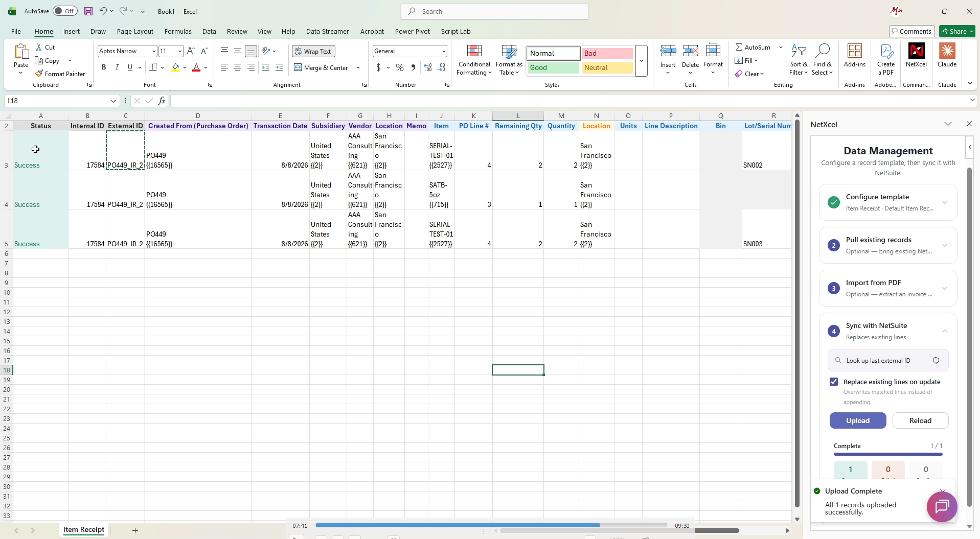The width and height of the screenshot is (980, 539).
Task: Toggle Bold formatting
Action: 104,67
